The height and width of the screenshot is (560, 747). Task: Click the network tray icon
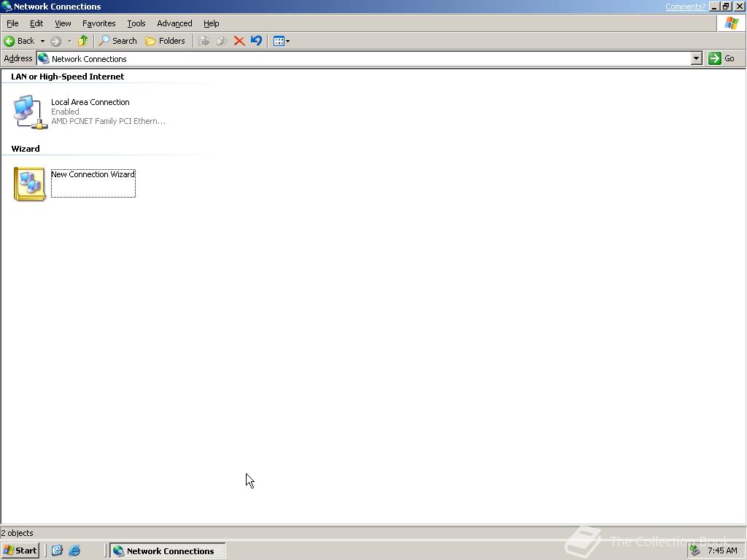(695, 551)
